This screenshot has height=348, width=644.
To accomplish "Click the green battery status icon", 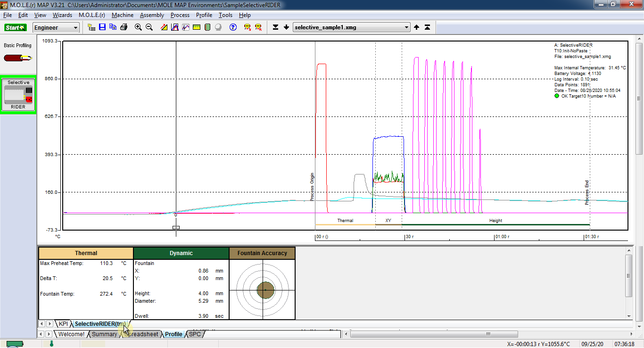I will (14, 344).
